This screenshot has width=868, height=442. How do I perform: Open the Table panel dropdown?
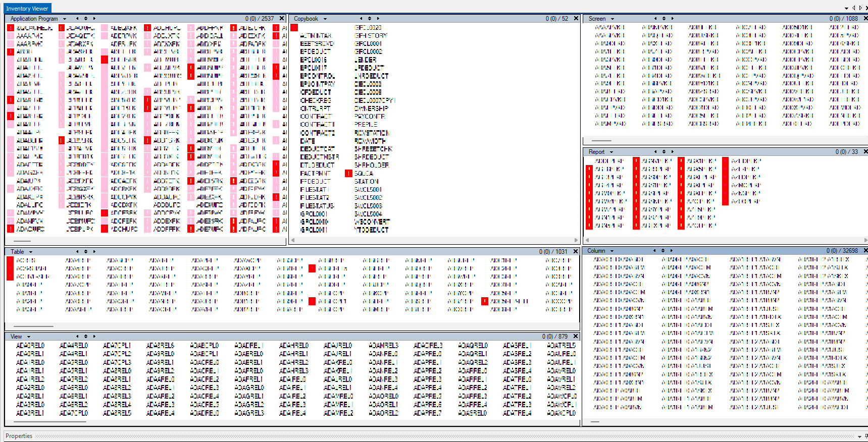coord(31,252)
